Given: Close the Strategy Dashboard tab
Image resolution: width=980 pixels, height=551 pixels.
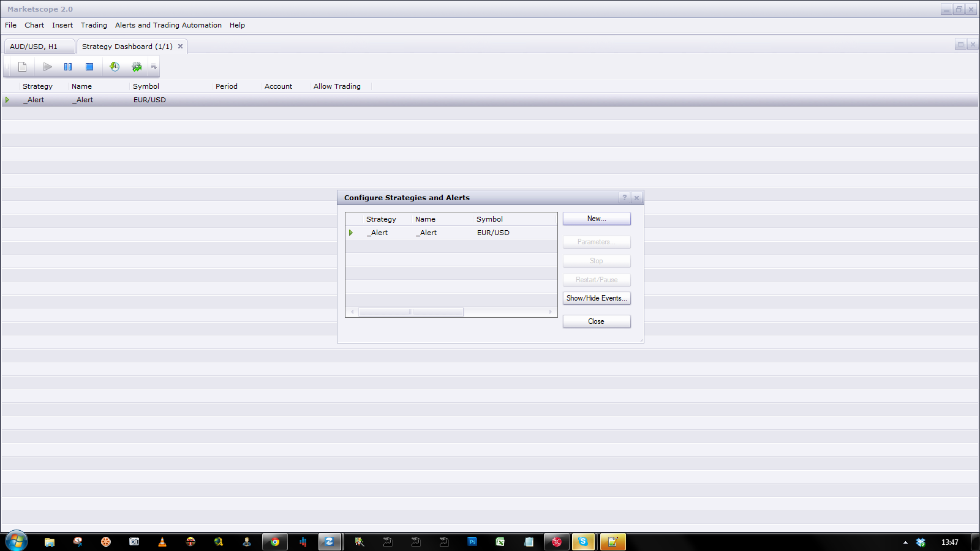Looking at the screenshot, I should coord(180,47).
